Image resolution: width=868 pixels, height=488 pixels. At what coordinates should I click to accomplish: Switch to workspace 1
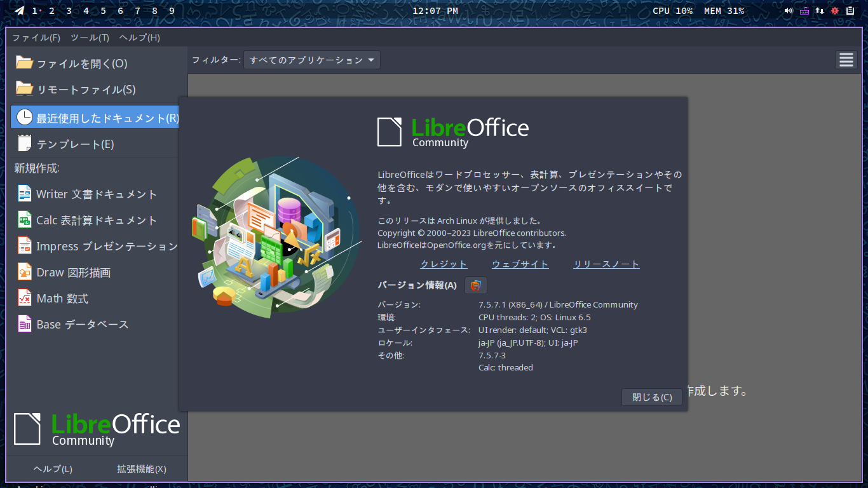point(34,11)
